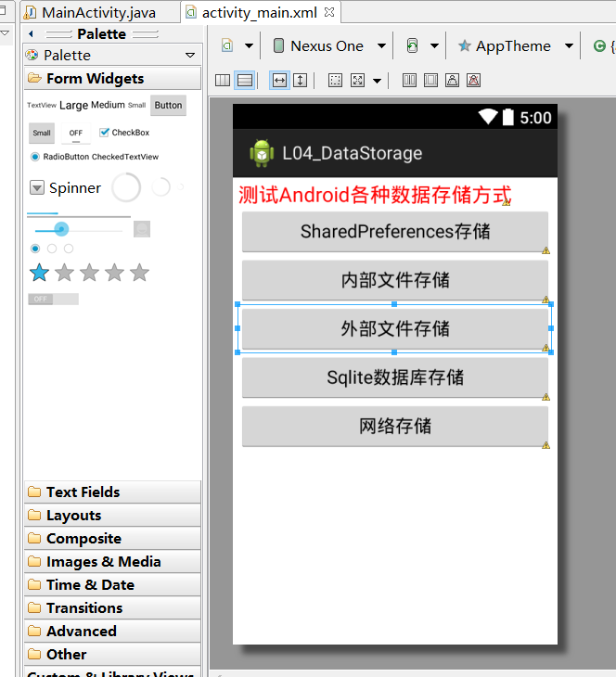Select the Button widget in palette
Screen dimensions: 616x677
pos(168,105)
